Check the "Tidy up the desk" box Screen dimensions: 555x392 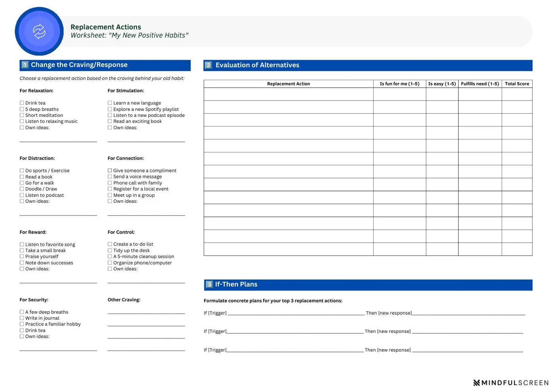[x=110, y=250]
